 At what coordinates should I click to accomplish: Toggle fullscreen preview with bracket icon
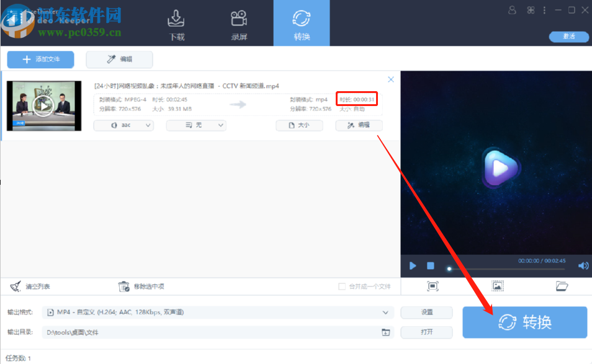(433, 286)
